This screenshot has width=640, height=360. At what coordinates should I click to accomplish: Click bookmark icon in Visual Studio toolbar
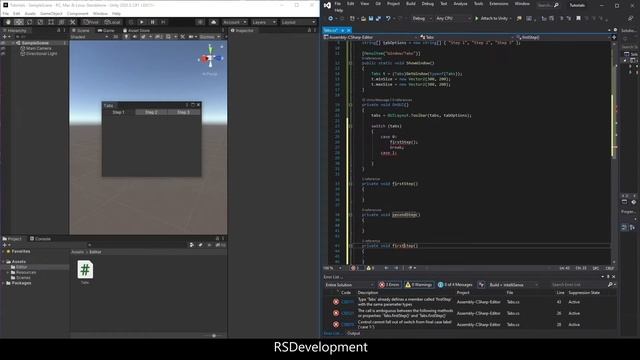pyautogui.click(x=578, y=18)
